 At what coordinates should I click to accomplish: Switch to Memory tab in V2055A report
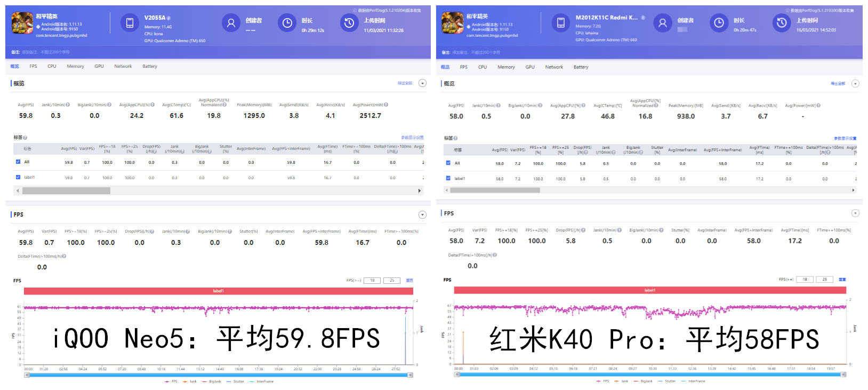pyautogui.click(x=75, y=66)
